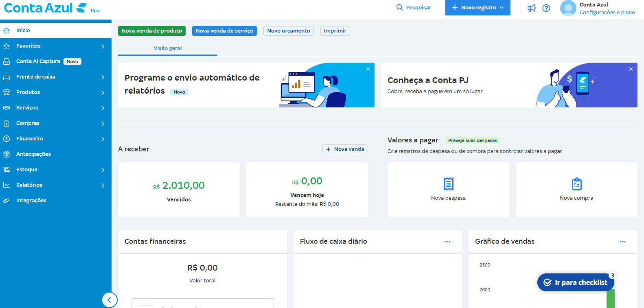Click the Conta Azul logo
Image resolution: width=644 pixels, height=308 pixels.
click(x=51, y=8)
